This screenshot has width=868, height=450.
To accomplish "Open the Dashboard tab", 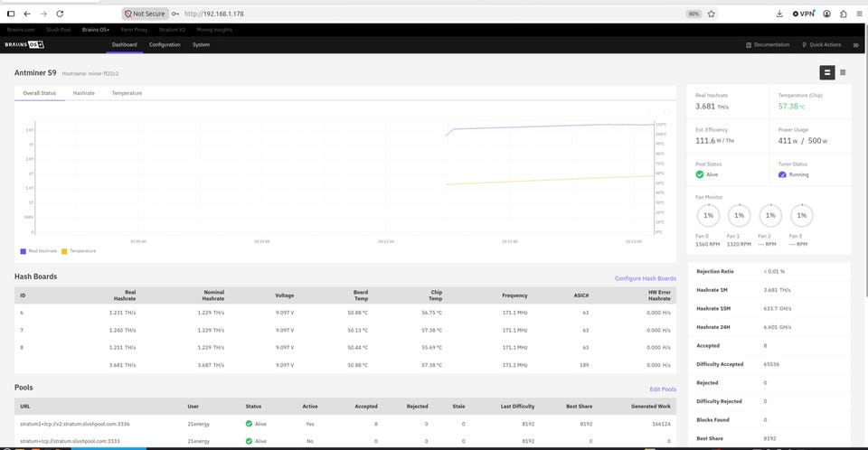I will coord(124,45).
